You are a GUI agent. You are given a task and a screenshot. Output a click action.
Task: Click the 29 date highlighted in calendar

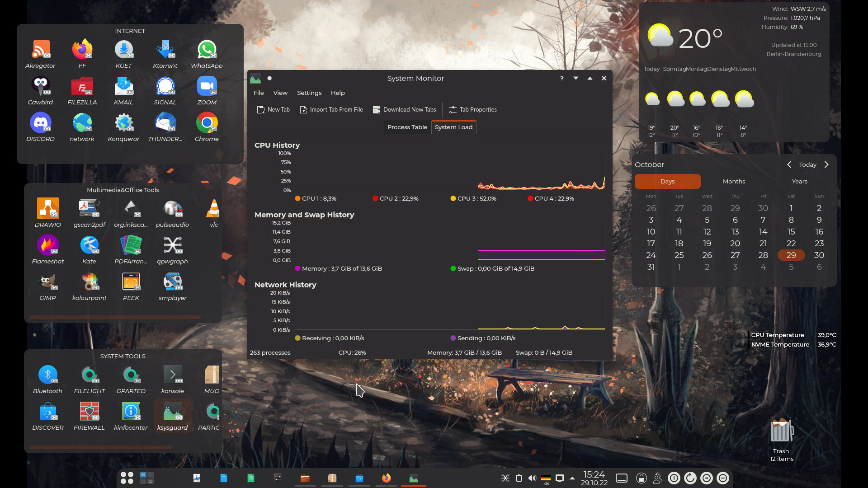coord(791,255)
